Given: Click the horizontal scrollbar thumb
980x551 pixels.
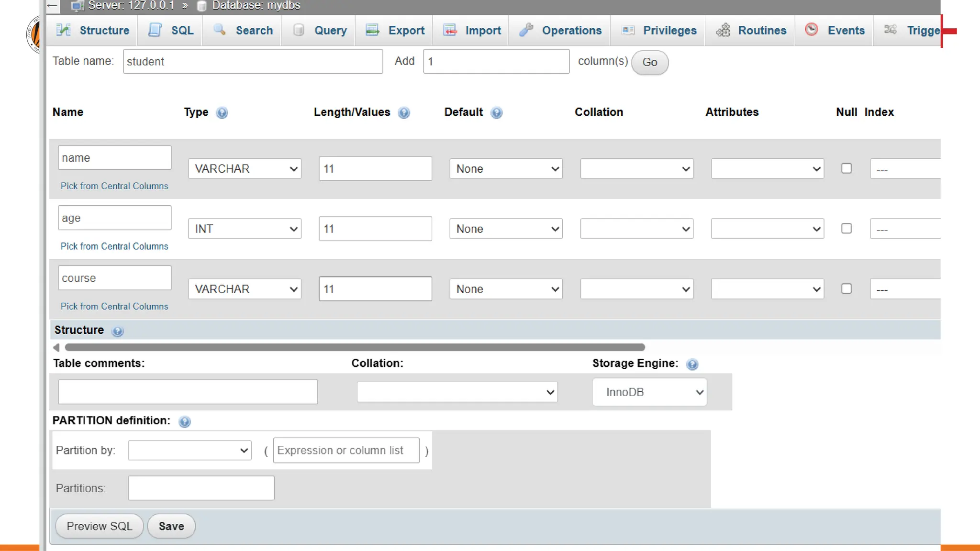Looking at the screenshot, I should pyautogui.click(x=355, y=347).
